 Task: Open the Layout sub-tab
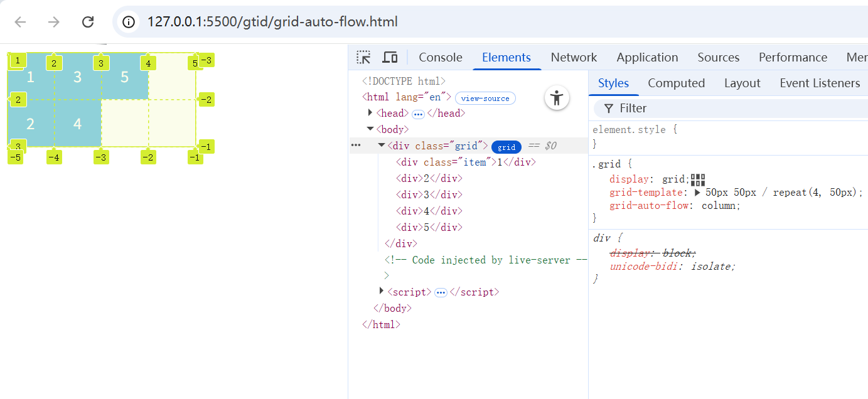click(x=742, y=83)
